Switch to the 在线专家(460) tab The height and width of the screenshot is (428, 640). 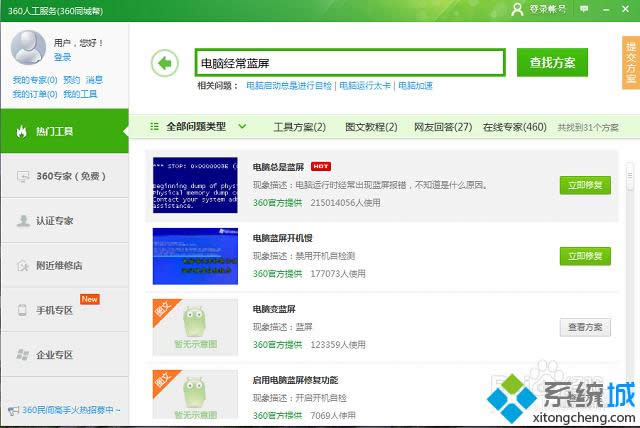click(514, 127)
